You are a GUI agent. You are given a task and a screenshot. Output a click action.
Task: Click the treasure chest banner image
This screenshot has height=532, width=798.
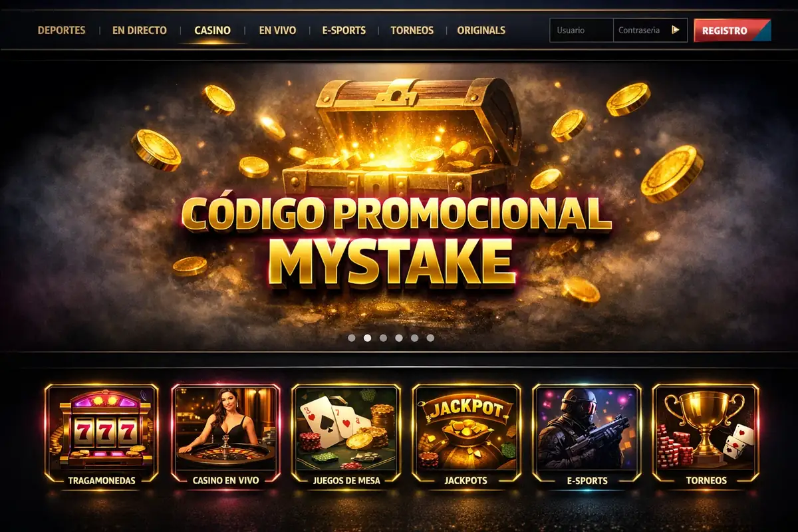(399, 206)
